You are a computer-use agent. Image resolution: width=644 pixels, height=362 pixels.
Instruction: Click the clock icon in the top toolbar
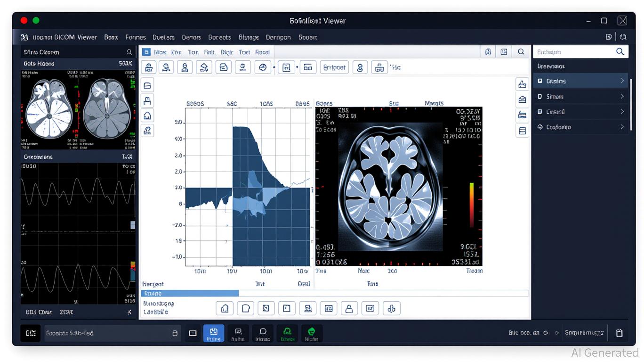coord(263,67)
